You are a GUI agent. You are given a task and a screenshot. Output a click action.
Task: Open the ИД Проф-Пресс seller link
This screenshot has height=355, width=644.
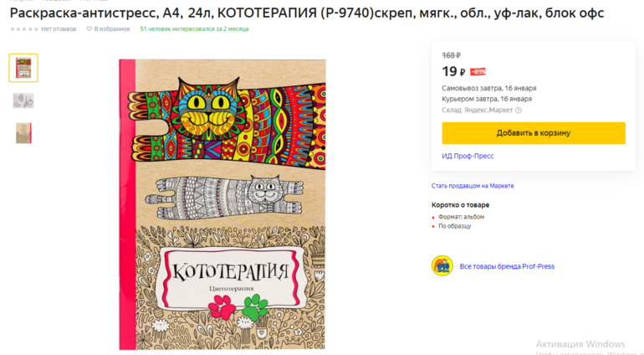468,156
